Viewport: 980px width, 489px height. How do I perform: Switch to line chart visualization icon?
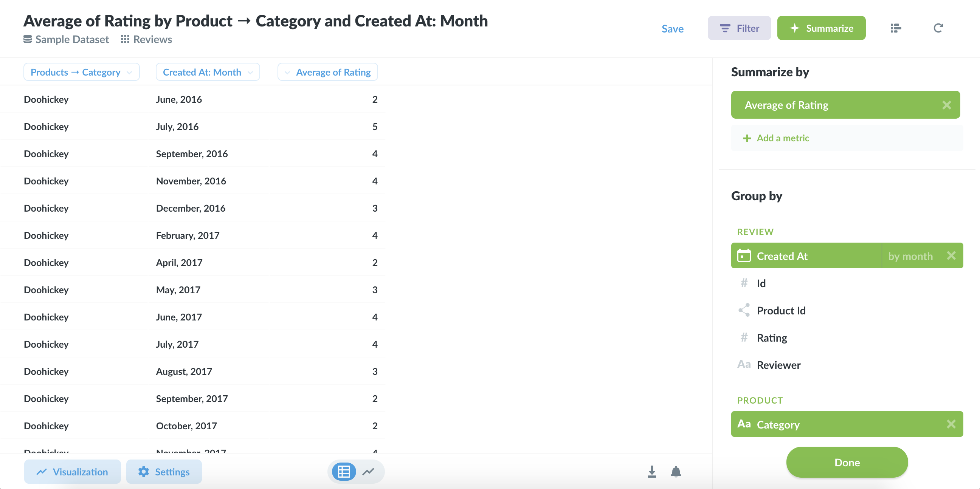[368, 472]
